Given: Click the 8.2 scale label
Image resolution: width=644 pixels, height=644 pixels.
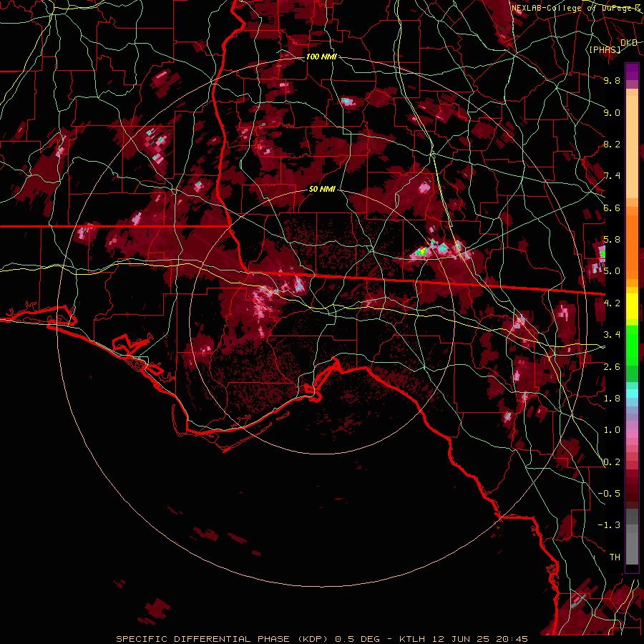Looking at the screenshot, I should point(612,144).
